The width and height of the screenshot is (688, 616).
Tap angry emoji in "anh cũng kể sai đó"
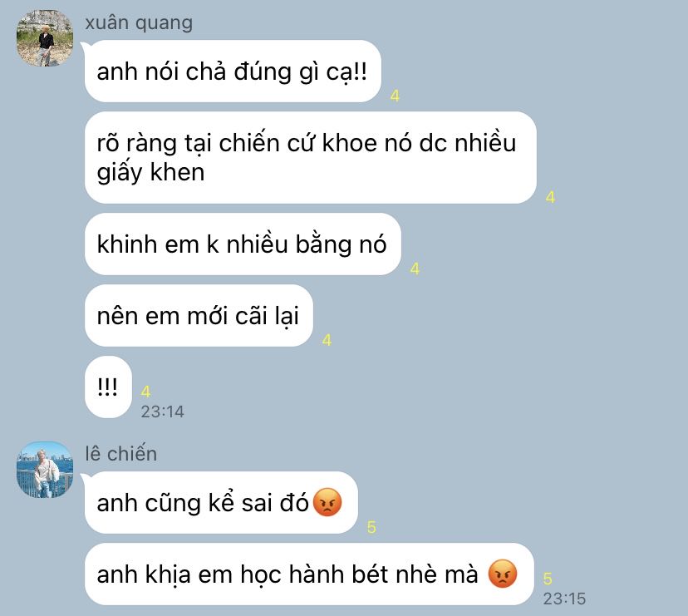327,502
